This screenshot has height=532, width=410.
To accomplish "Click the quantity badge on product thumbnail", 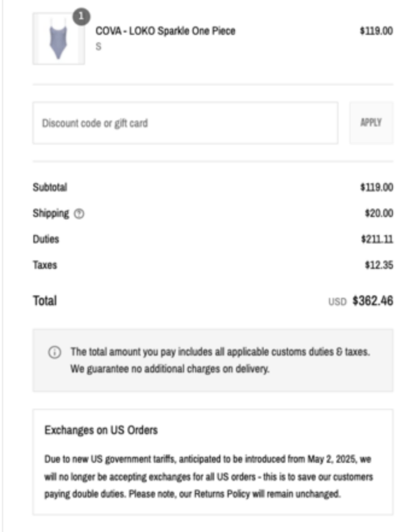I will pos(81,16).
